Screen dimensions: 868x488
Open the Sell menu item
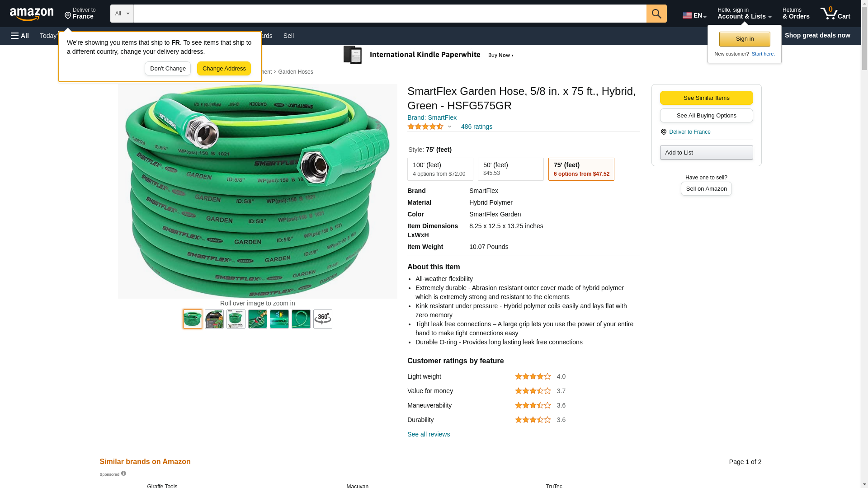point(288,36)
